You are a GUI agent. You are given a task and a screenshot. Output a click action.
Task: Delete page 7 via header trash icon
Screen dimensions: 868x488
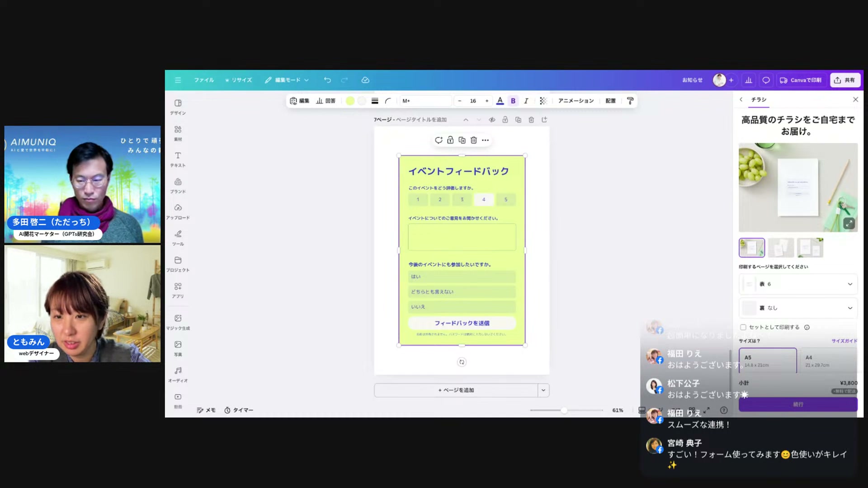[x=531, y=120]
